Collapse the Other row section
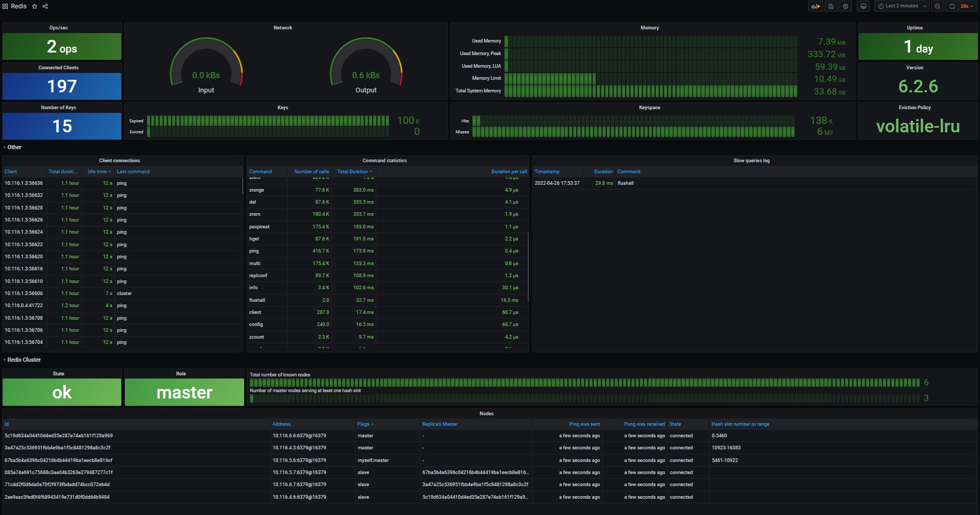 coord(14,148)
